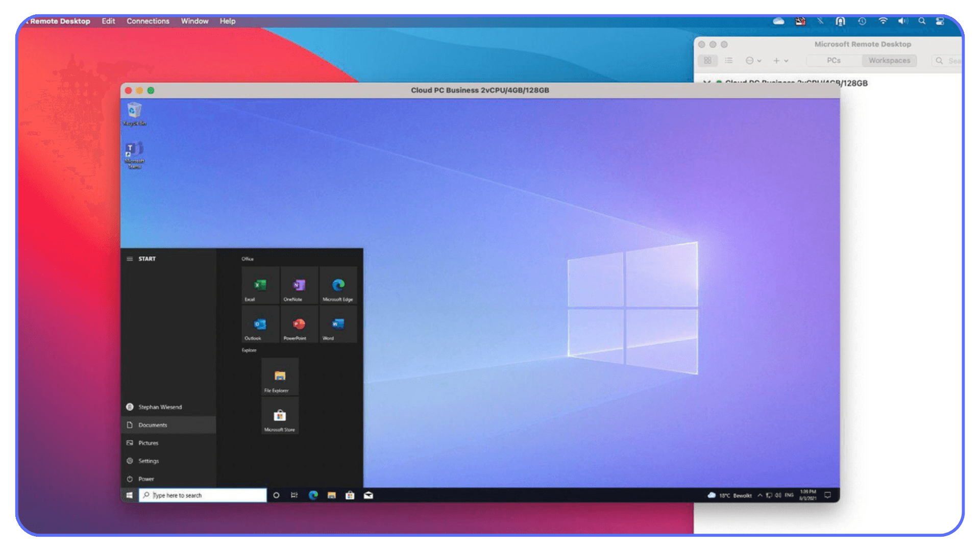Open Microsoft Store from the taskbar
The height and width of the screenshot is (551, 980).
click(350, 495)
